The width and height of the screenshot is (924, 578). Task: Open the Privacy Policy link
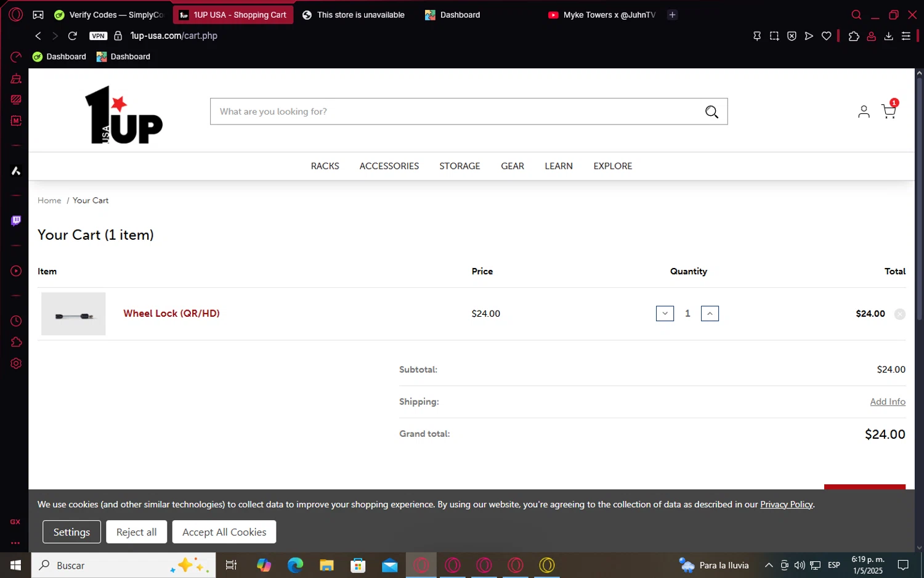click(787, 505)
